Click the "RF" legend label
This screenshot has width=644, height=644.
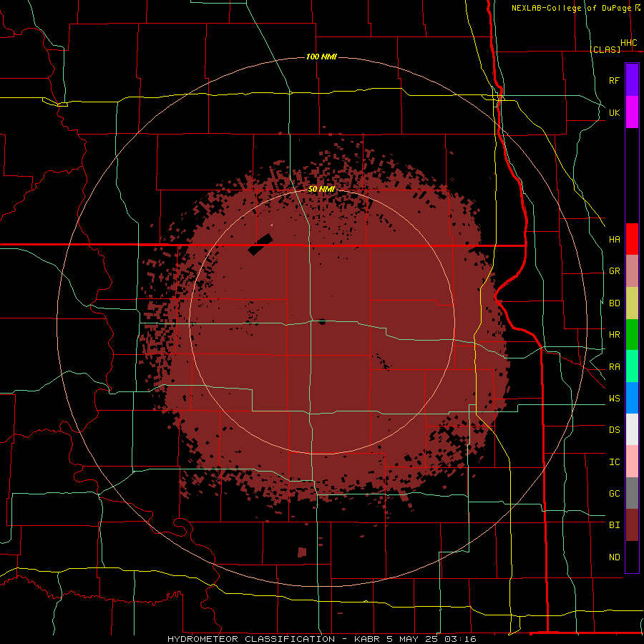tap(614, 80)
